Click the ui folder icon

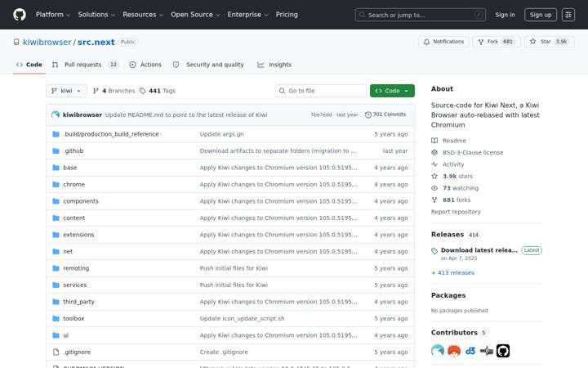pyautogui.click(x=56, y=335)
